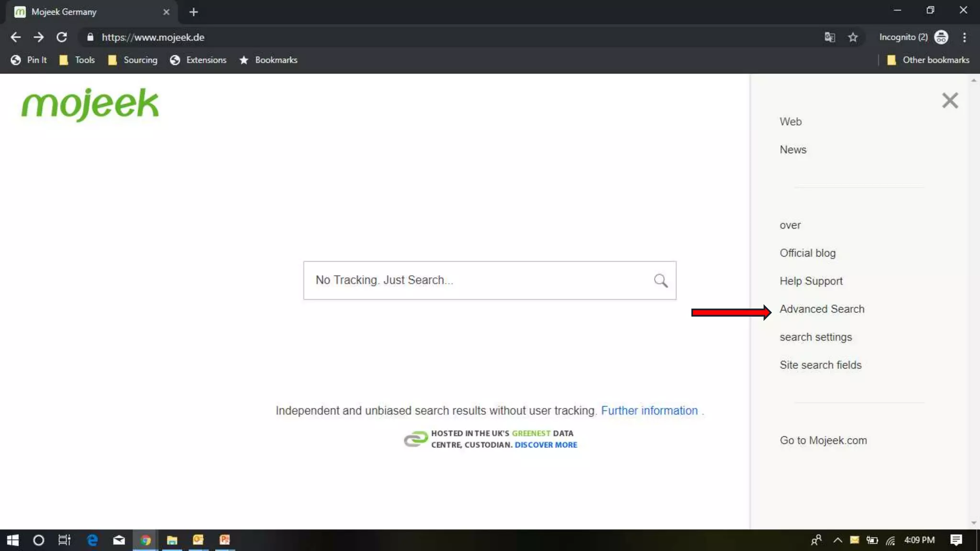Open Advanced Search from side menu

coord(822,309)
